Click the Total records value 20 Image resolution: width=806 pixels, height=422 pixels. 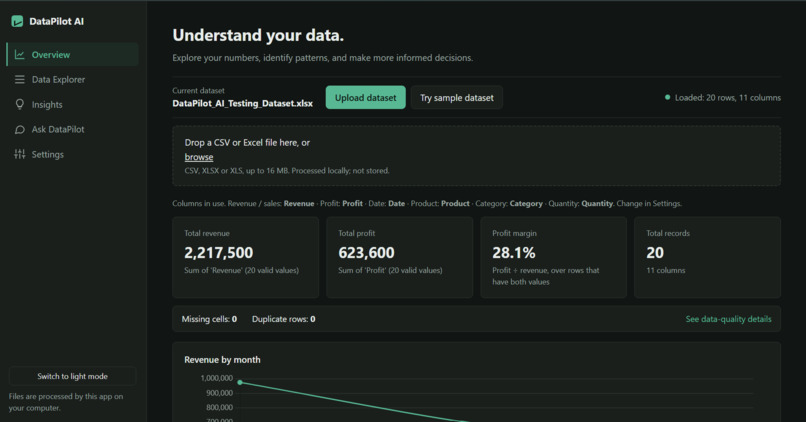[x=655, y=253]
